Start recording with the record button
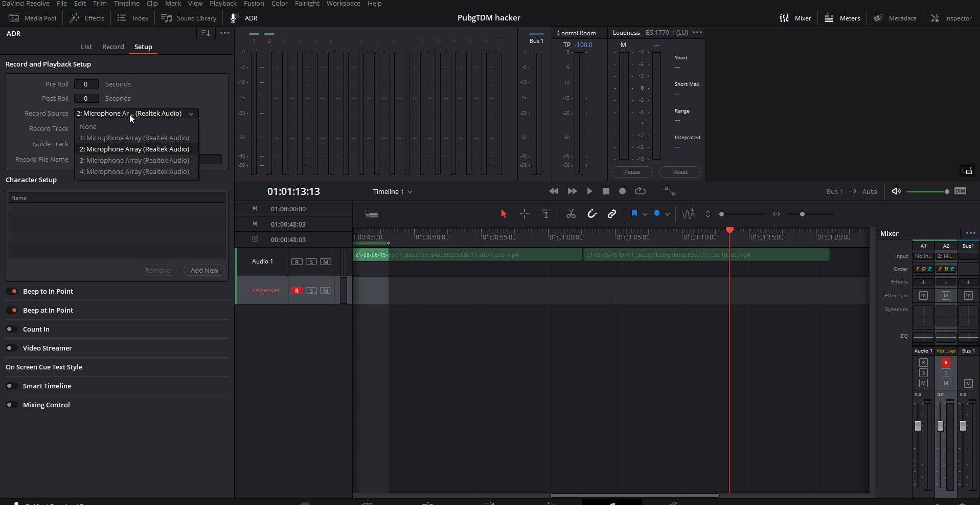Screen dimensions: 980x505 coord(622,191)
